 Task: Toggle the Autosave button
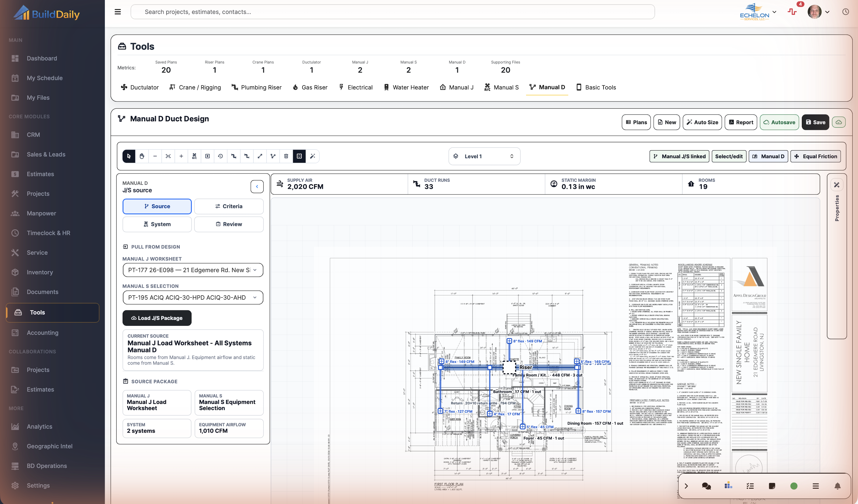[x=779, y=122]
